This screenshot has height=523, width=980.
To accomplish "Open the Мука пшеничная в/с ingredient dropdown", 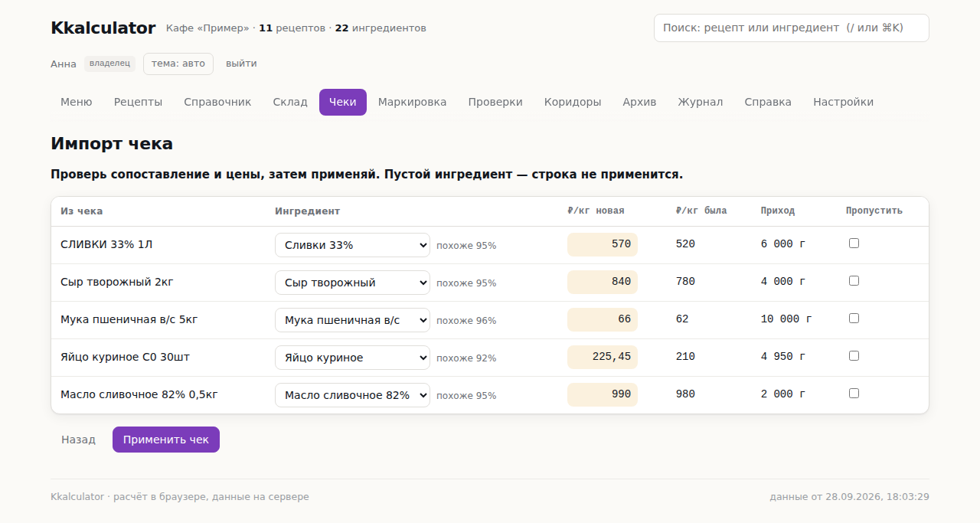I will (352, 320).
